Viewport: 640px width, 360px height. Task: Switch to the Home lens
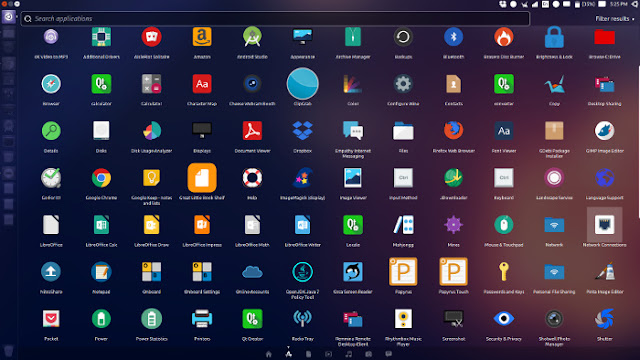tap(269, 354)
